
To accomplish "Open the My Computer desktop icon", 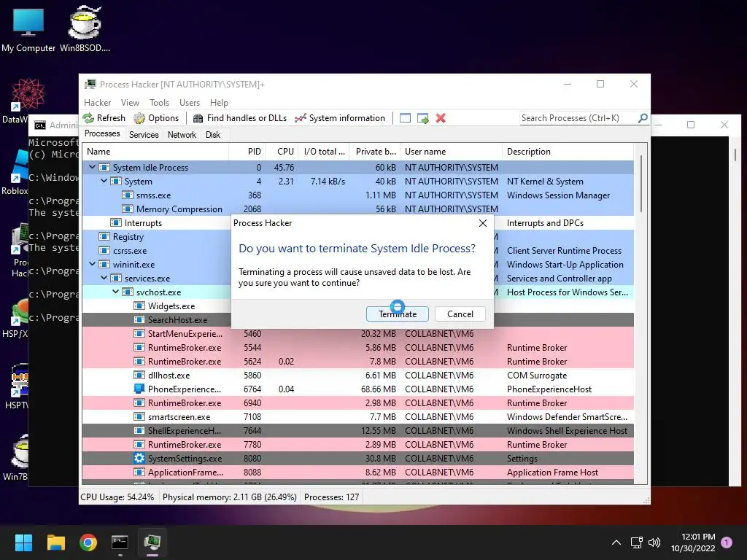I will (x=28, y=29).
